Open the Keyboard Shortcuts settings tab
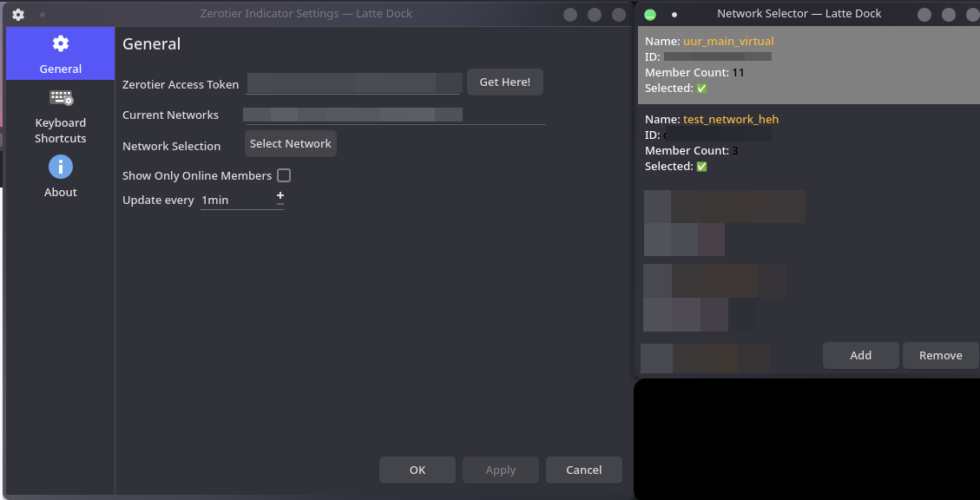This screenshot has width=980, height=500. tap(61, 116)
